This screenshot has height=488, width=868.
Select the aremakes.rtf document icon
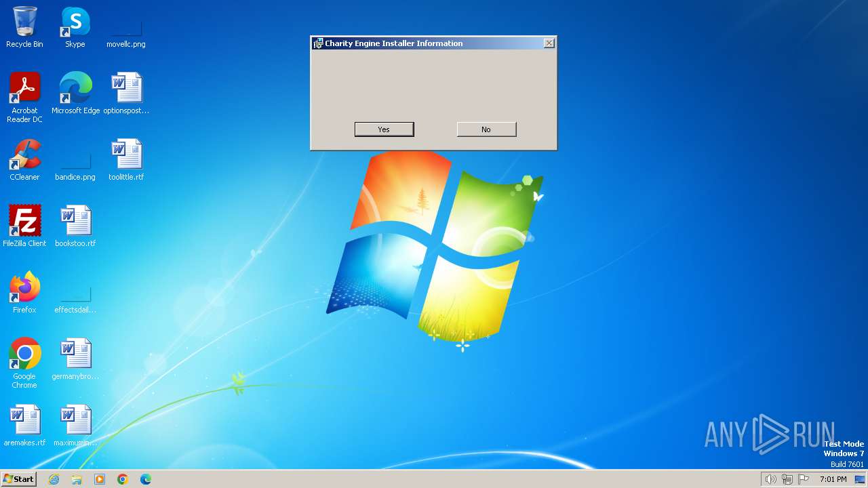[x=24, y=426]
